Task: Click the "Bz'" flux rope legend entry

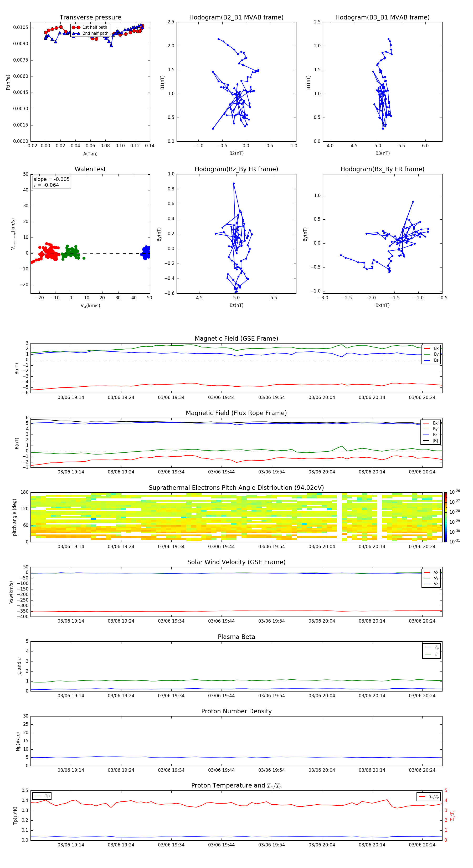Action: [x=431, y=435]
